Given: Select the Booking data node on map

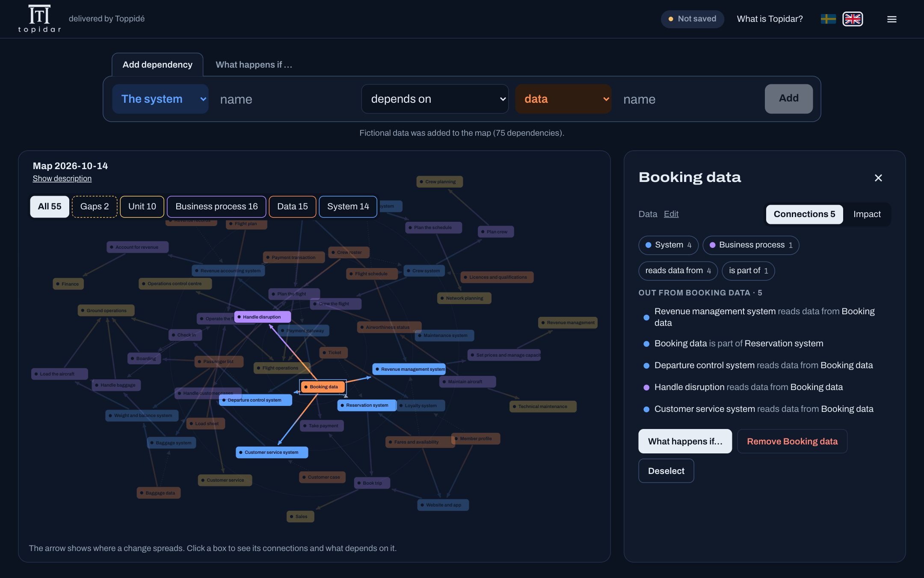Looking at the screenshot, I should click(323, 387).
